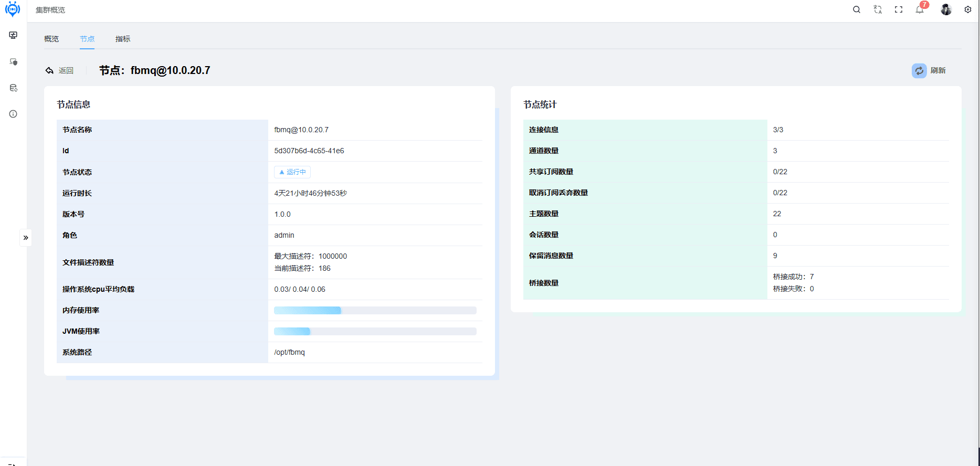Select the Id value 5d307b6d-4c65-41e6
The width and height of the screenshot is (980, 466).
pyautogui.click(x=309, y=151)
